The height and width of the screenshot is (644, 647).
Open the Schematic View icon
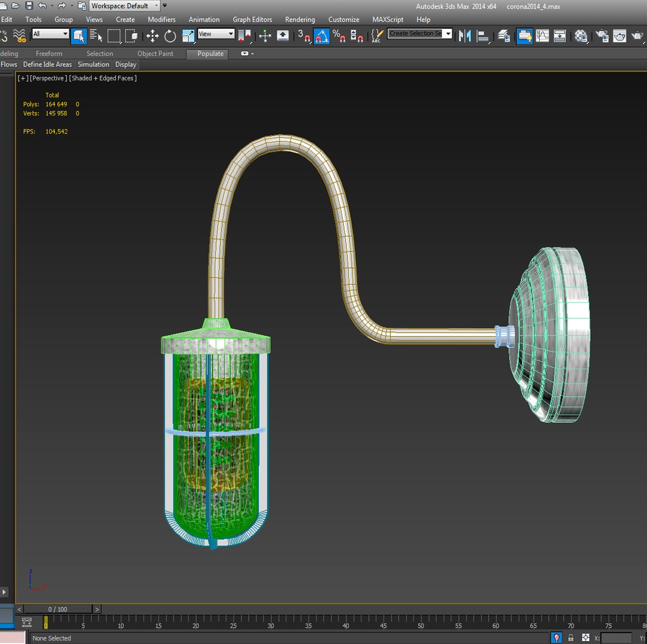[x=559, y=36]
